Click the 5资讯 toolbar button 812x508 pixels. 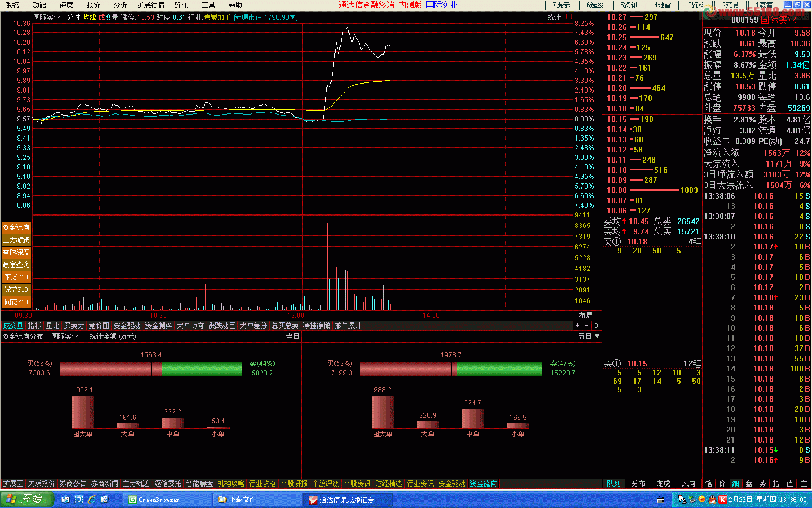(629, 5)
